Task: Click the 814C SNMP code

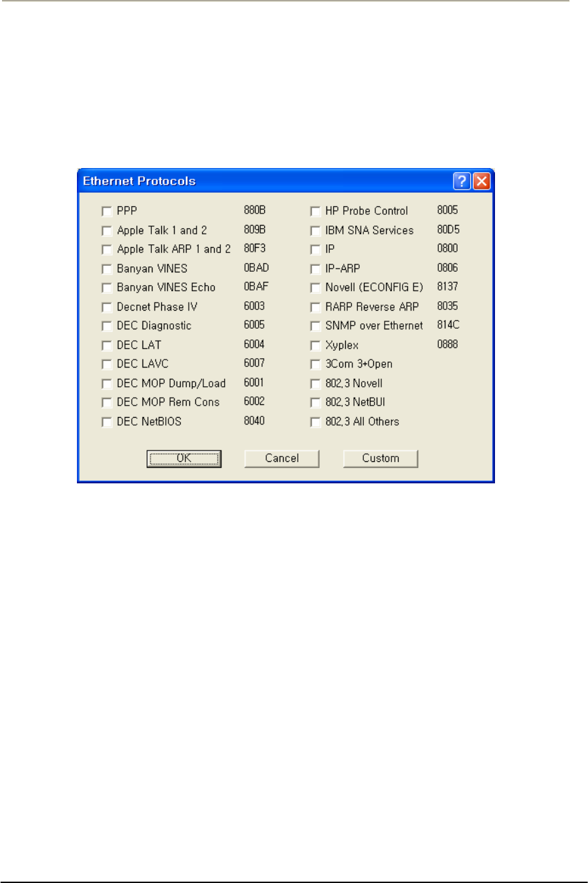Action: pos(448,325)
